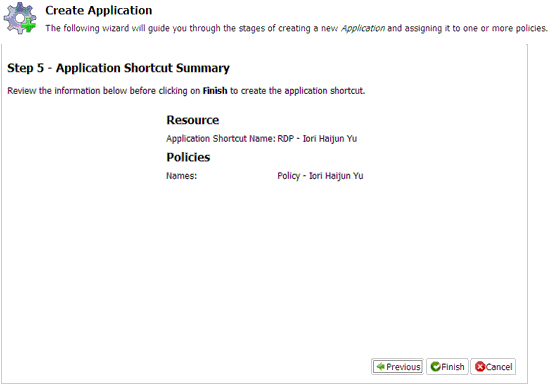This screenshot has height=388, width=550.
Task: Click the italic Application word in description
Action: [x=363, y=28]
